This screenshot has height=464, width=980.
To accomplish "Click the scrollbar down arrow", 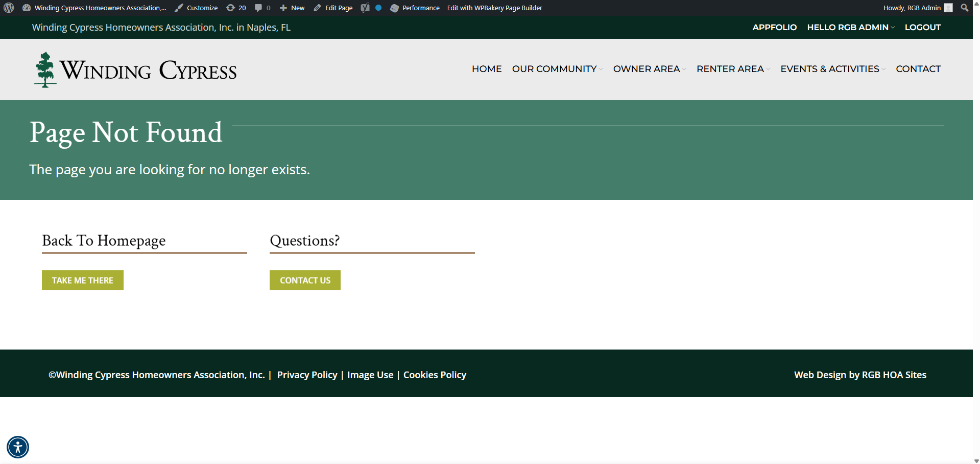I will [976, 460].
